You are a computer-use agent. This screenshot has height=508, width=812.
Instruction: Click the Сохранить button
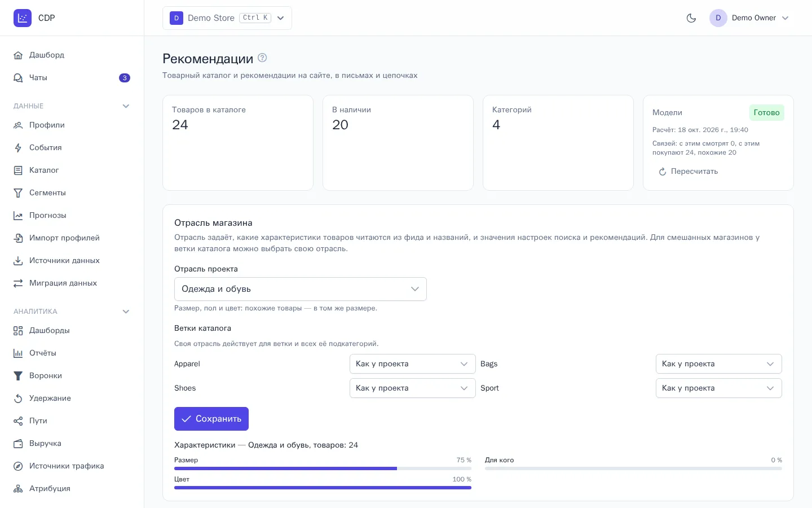(211, 419)
